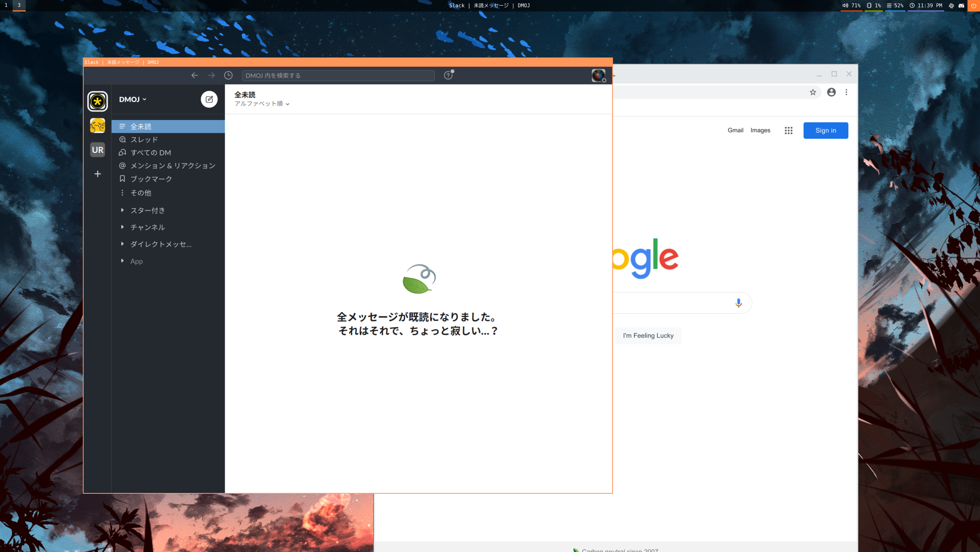The height and width of the screenshot is (552, 980).
Task: Click the power button in top bar
Action: [x=974, y=5]
